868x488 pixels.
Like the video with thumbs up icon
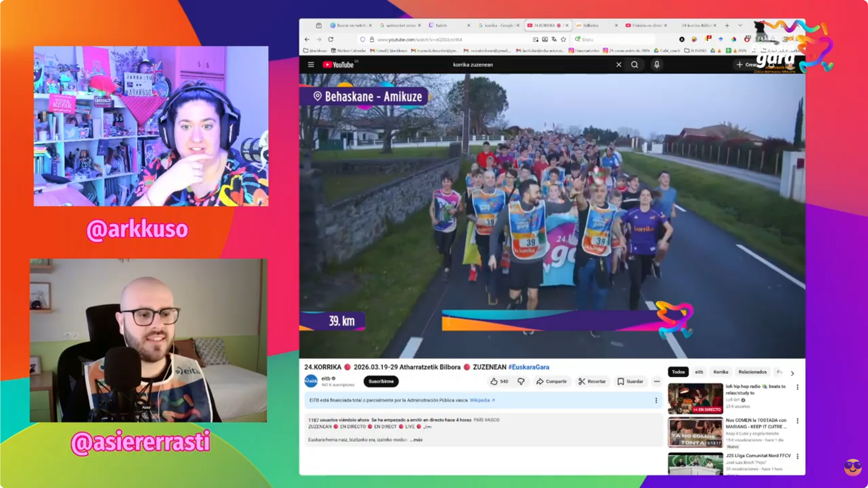pyautogui.click(x=494, y=381)
